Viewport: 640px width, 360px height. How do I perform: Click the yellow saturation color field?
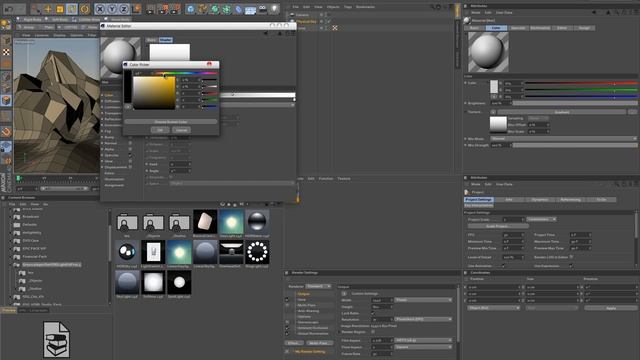pyautogui.click(x=154, y=93)
